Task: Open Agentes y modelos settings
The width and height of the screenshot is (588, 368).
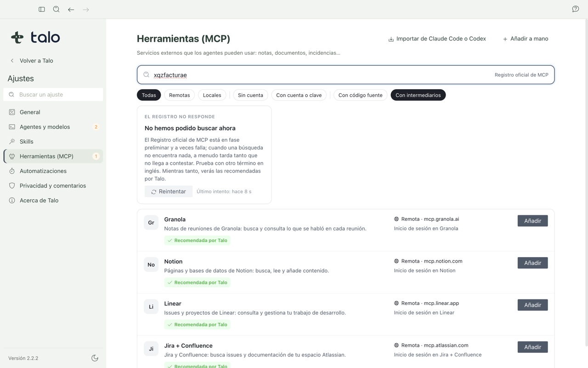Action: [x=53, y=127]
